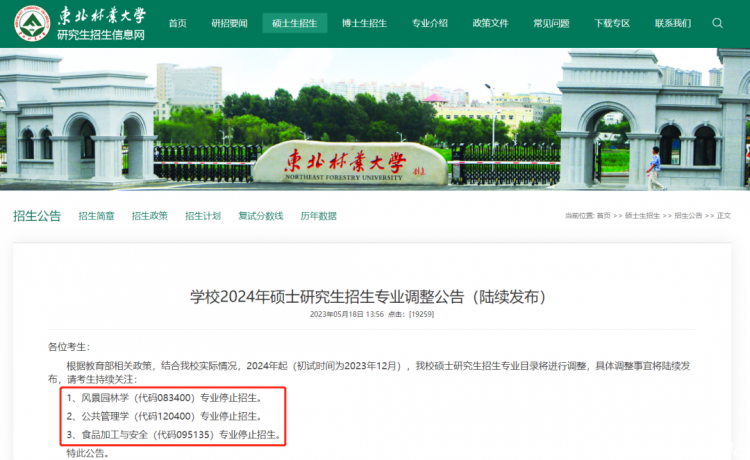The image size is (750, 460).
Task: Click the Northeast Forestry University logo emblem
Action: tap(32, 23)
